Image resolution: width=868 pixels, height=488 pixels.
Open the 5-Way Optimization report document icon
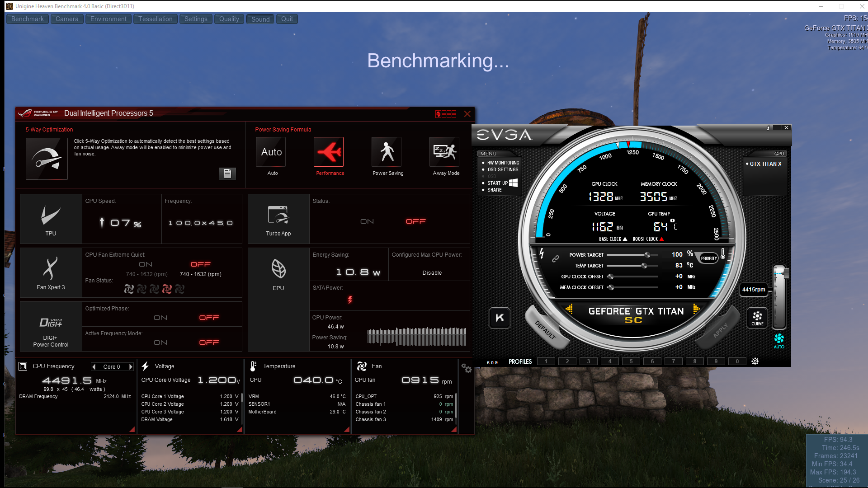227,174
